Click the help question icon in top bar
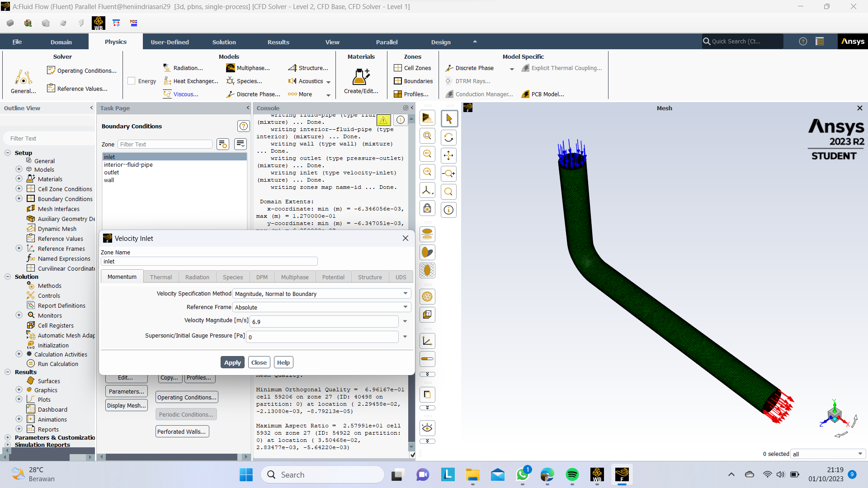This screenshot has height=488, width=868. tap(803, 42)
